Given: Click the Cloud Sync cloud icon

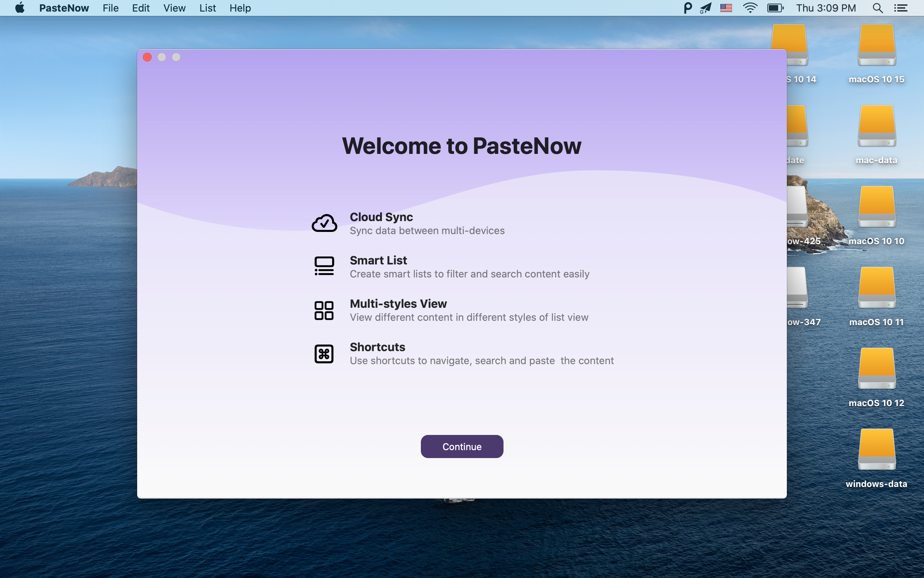Looking at the screenshot, I should click(x=324, y=223).
